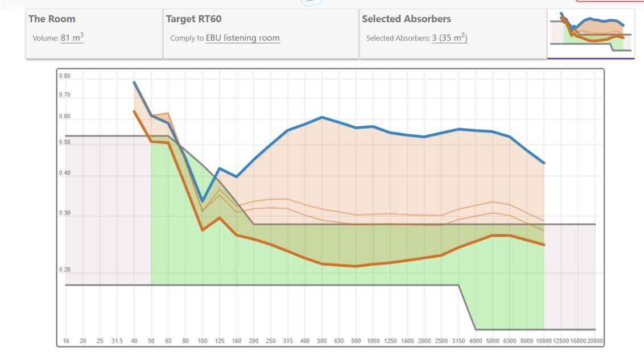Image resolution: width=644 pixels, height=359 pixels.
Task: Click blue curve peak at 500 Hz
Action: (322, 117)
